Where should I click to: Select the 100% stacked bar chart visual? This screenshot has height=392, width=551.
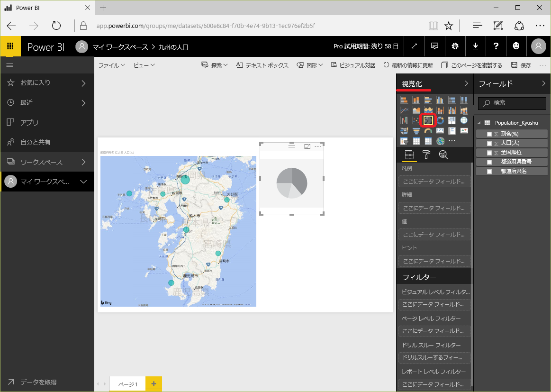pyautogui.click(x=452, y=100)
